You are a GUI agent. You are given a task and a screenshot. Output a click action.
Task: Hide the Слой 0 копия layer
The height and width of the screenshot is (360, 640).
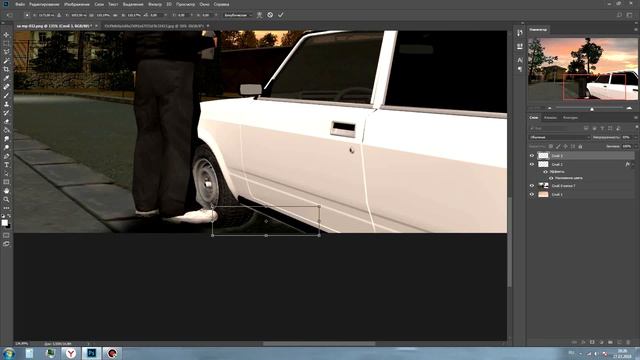tap(532, 186)
